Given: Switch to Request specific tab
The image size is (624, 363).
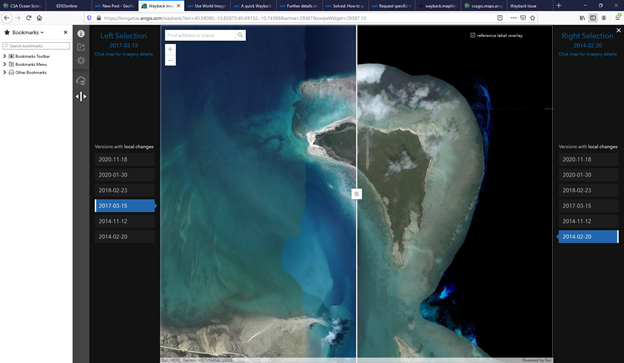Looking at the screenshot, I should pyautogui.click(x=392, y=6).
